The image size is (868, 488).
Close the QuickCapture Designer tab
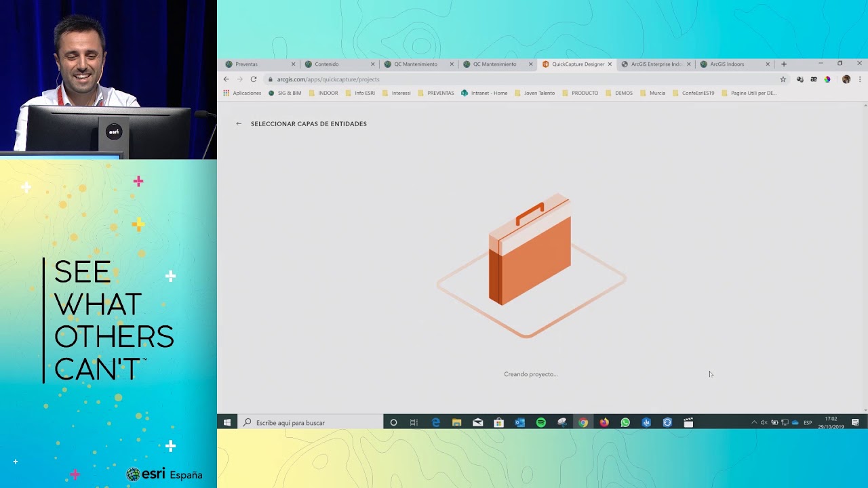(x=610, y=64)
